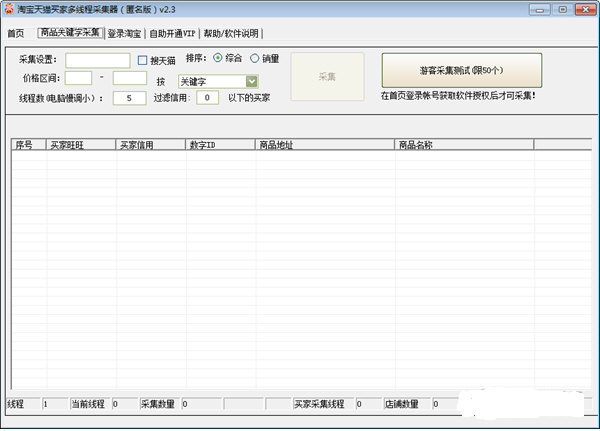Switch to 商品关键字采集 tab
The image size is (600, 431).
point(70,33)
